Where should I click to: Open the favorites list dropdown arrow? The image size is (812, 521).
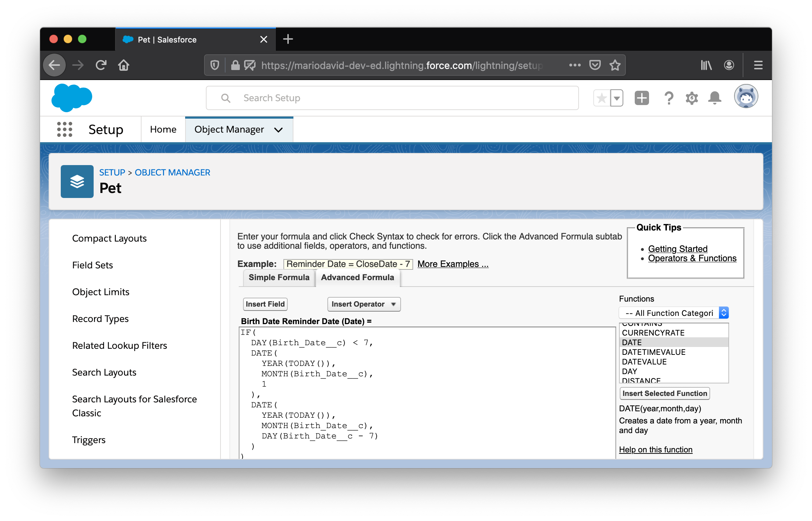coord(617,98)
